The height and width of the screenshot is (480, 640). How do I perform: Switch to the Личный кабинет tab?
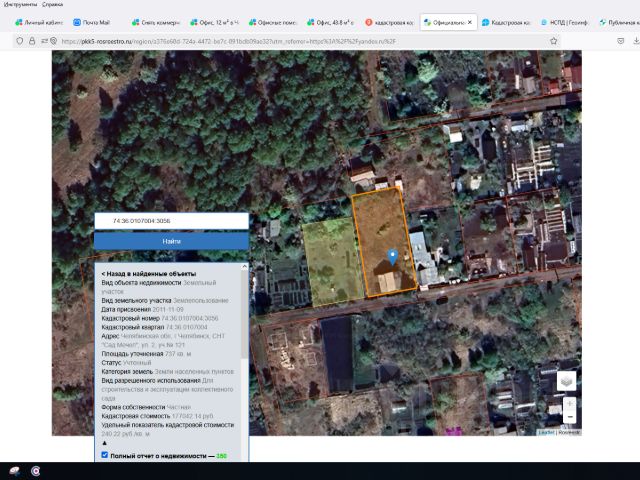(39, 22)
